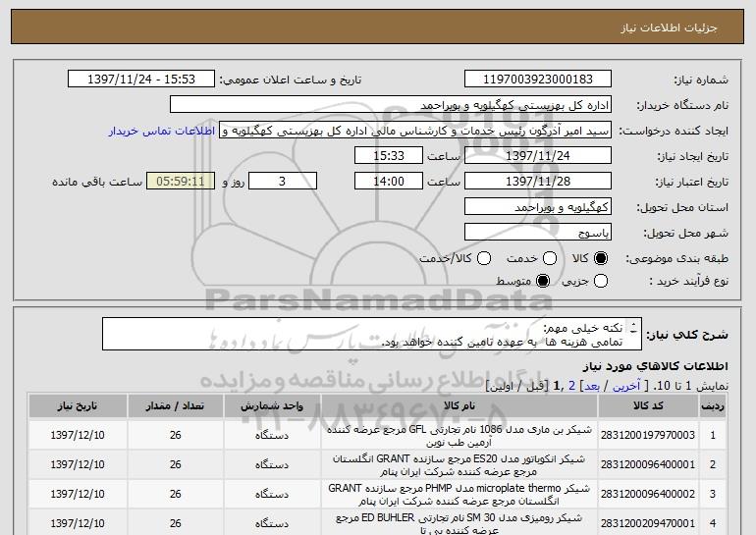Click quantity 26 in row 1
Image resolution: width=756 pixels, height=535 pixels.
tap(175, 435)
